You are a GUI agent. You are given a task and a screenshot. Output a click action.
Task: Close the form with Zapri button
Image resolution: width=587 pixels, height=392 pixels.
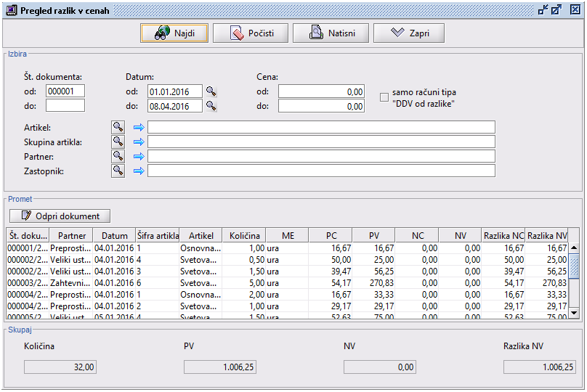point(408,33)
